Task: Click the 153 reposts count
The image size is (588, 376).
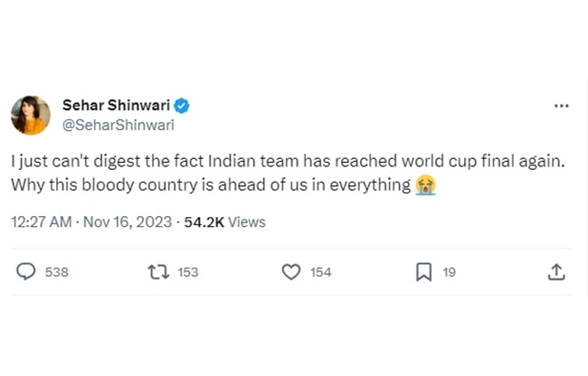Action: 188,272
